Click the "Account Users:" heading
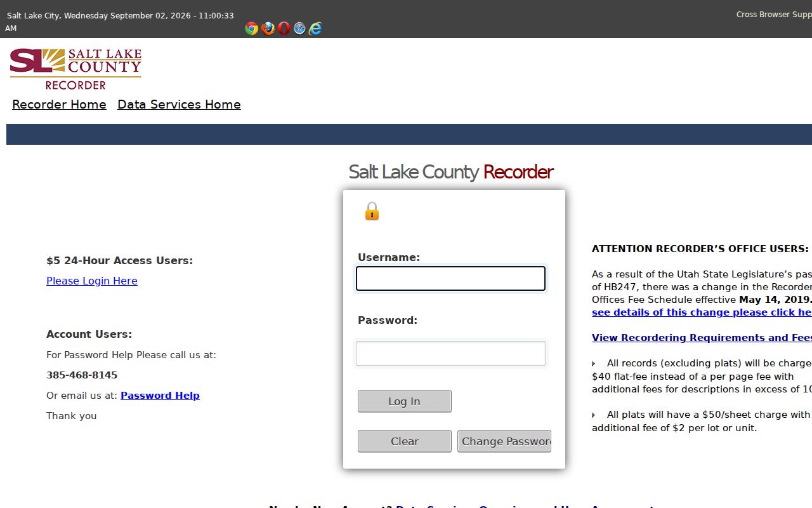 coord(89,334)
